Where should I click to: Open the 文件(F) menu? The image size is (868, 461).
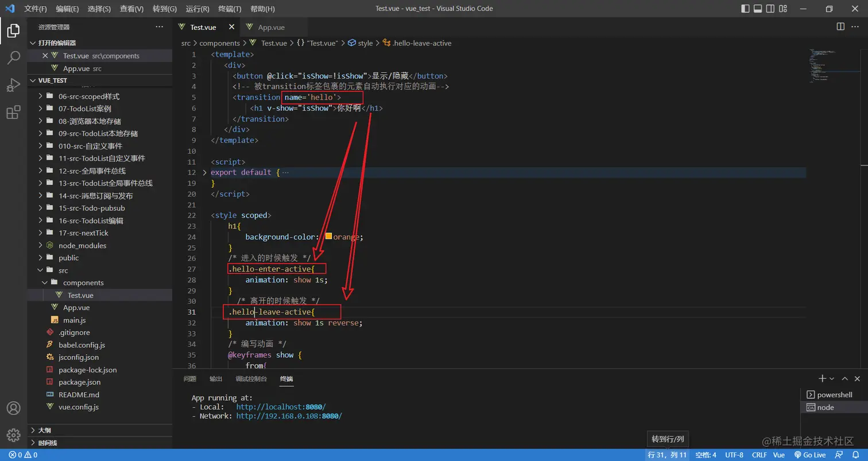pos(36,9)
